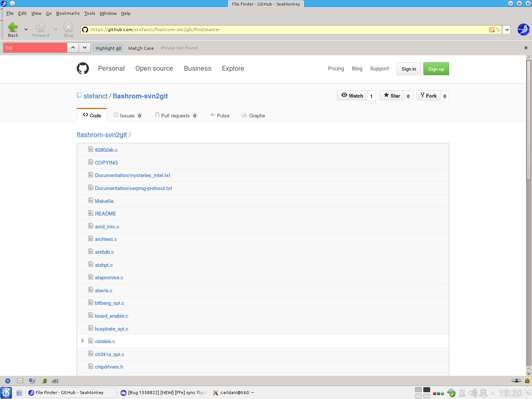Click the repository book icon beside stefanct
The image size is (532, 399).
tap(79, 95)
